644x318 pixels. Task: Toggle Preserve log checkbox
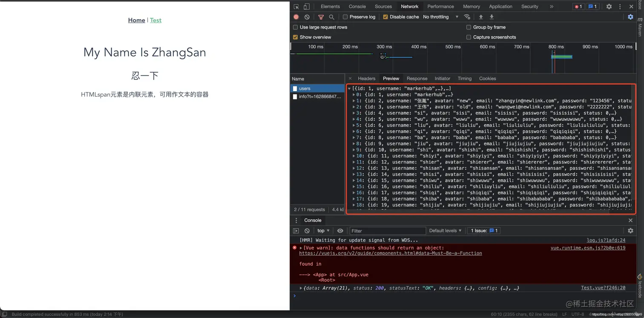coord(345,17)
